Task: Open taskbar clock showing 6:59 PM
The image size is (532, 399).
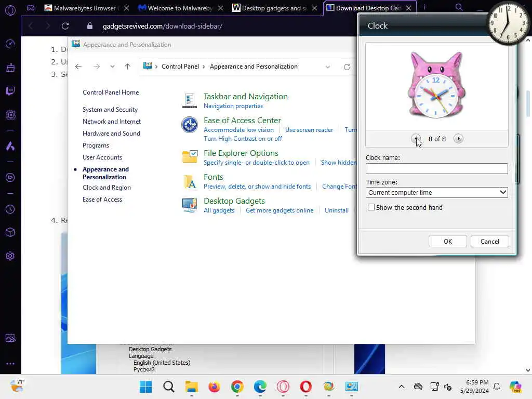Action: 474,387
